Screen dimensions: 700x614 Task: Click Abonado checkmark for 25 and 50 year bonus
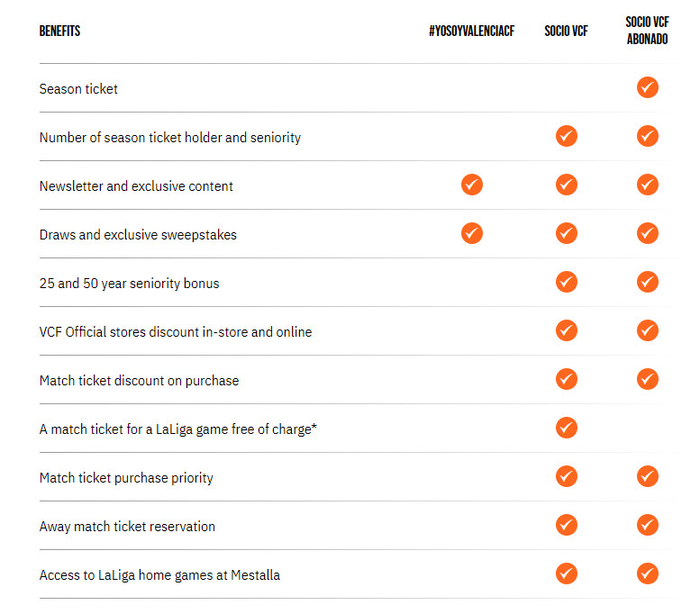[648, 282]
